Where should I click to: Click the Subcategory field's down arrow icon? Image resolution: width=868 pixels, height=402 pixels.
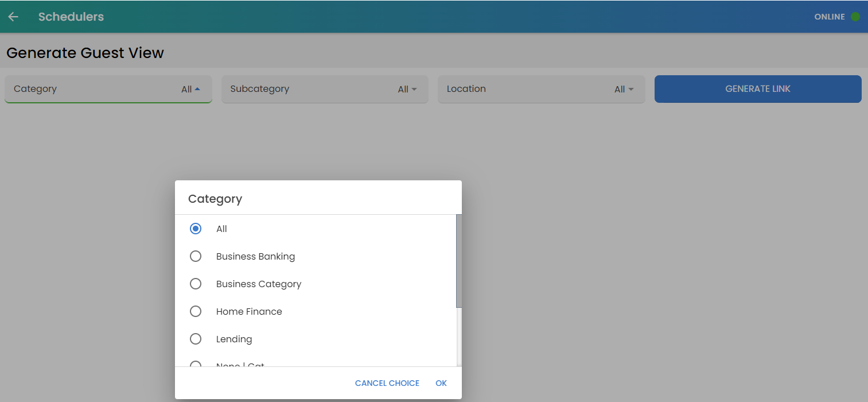(x=414, y=89)
